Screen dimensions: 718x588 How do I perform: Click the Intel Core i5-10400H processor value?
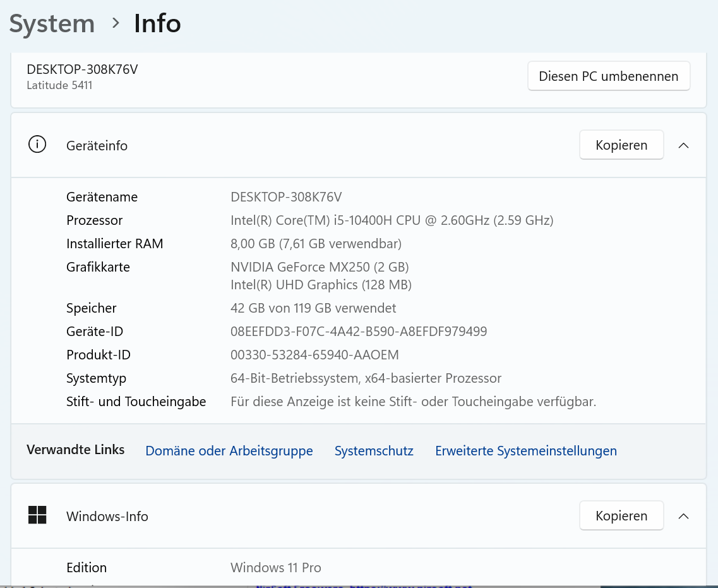pyautogui.click(x=392, y=220)
